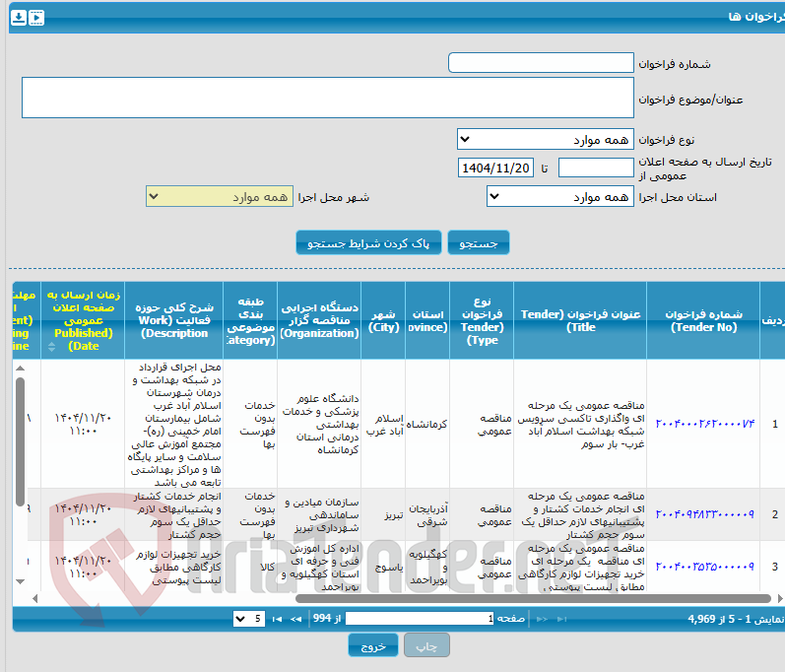The image size is (785, 672).
Task: Open نوع فراخوان dropdown
Action: tap(546, 139)
